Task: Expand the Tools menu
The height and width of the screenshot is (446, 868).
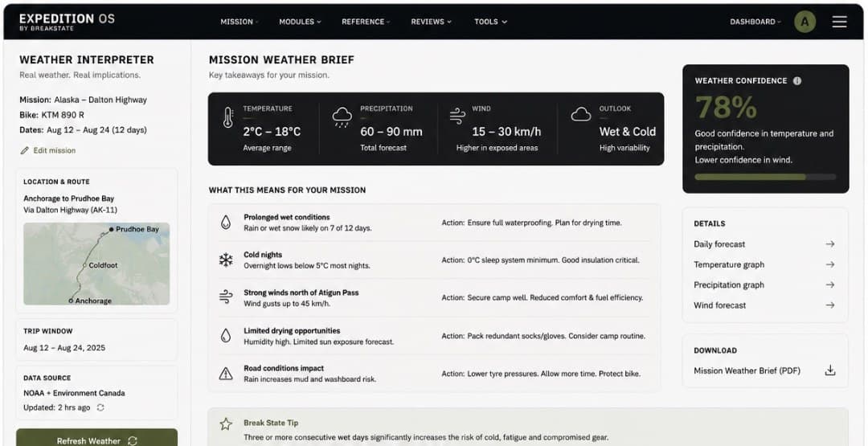Action: [x=490, y=22]
